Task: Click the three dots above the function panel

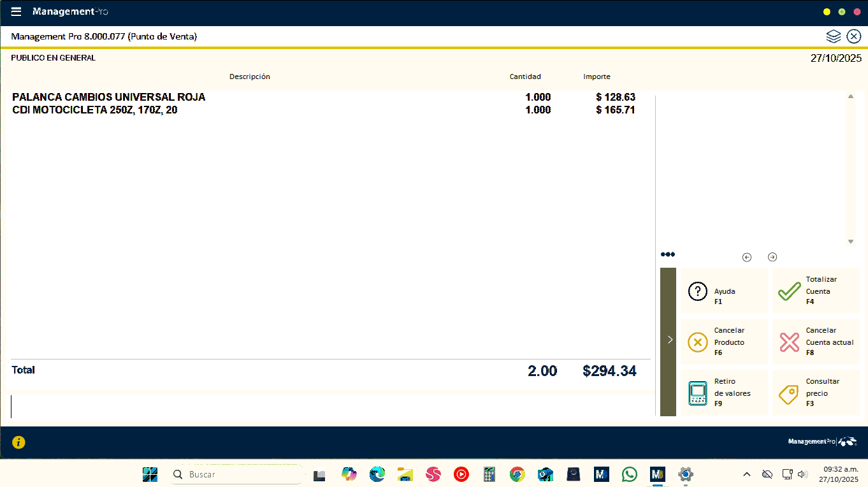Action: pos(667,254)
